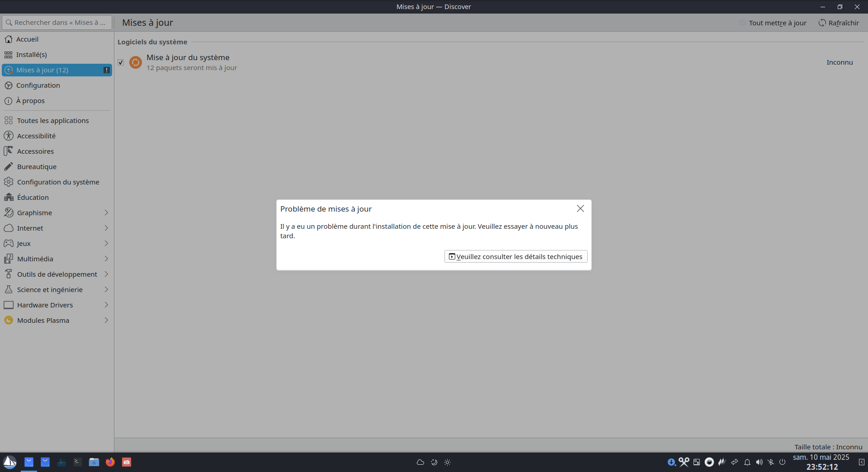Expand the Multimédia category chevron

(106, 259)
